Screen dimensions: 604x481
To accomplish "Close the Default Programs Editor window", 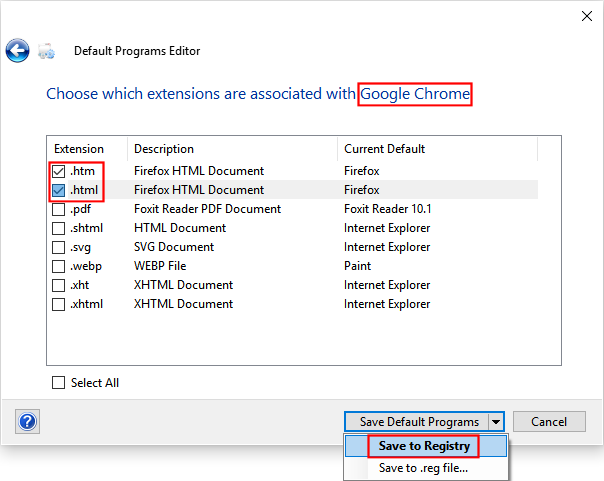I will coord(586,16).
